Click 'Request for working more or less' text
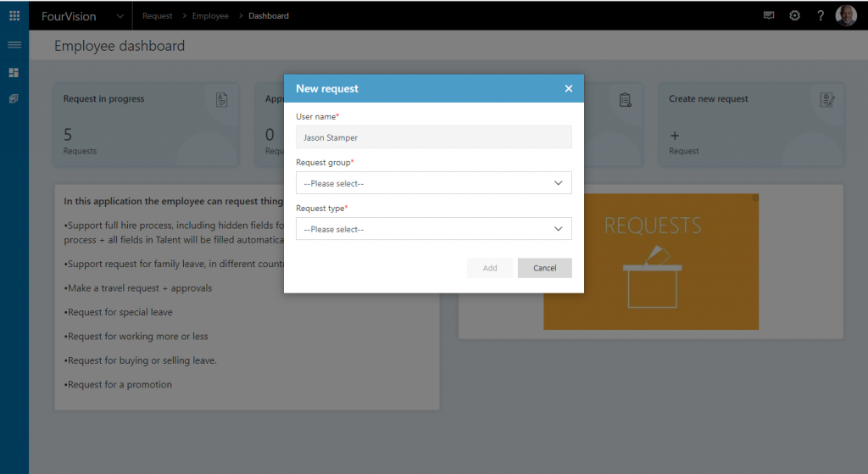This screenshot has width=868, height=474. [x=136, y=336]
